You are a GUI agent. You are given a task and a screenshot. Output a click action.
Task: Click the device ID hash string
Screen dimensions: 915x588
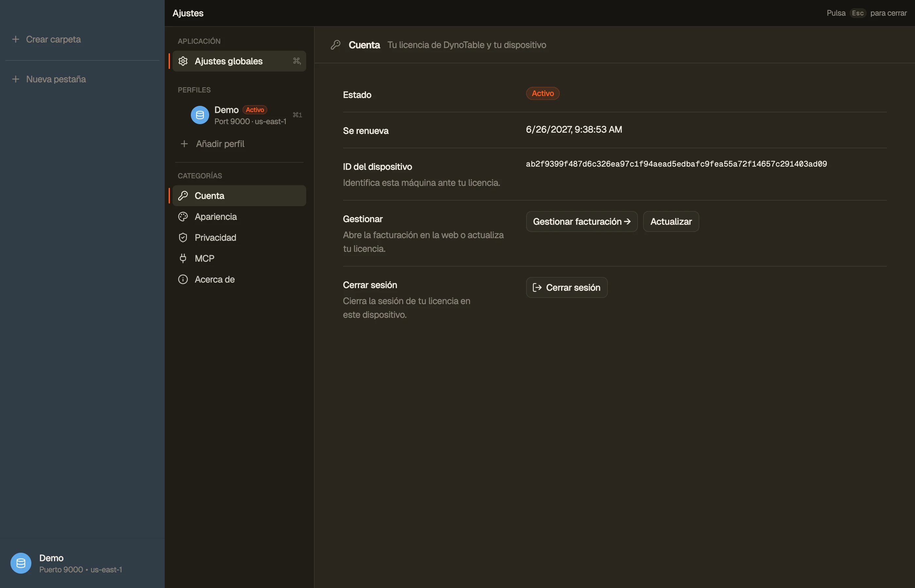(676, 164)
